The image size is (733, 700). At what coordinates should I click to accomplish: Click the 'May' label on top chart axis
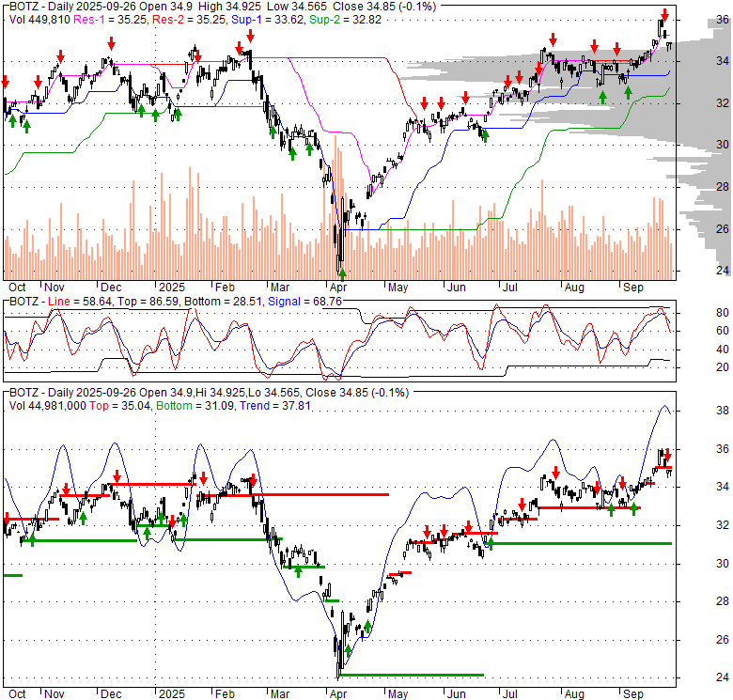pyautogui.click(x=398, y=288)
